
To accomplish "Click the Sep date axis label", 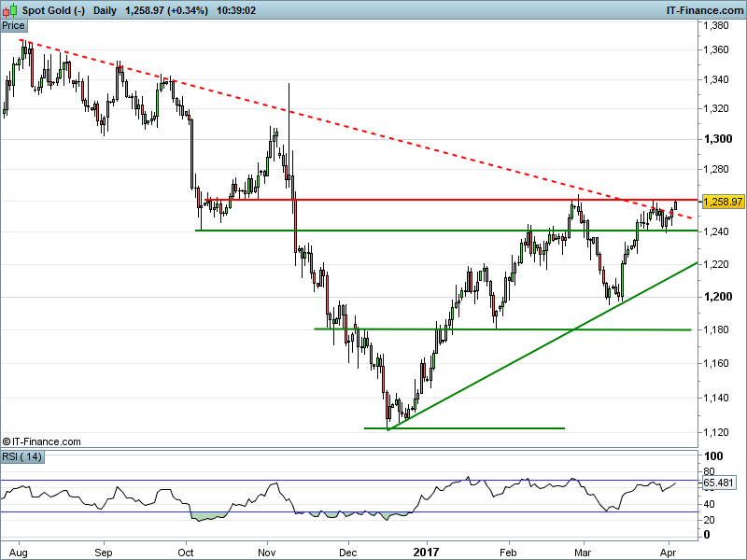I will coord(104,553).
